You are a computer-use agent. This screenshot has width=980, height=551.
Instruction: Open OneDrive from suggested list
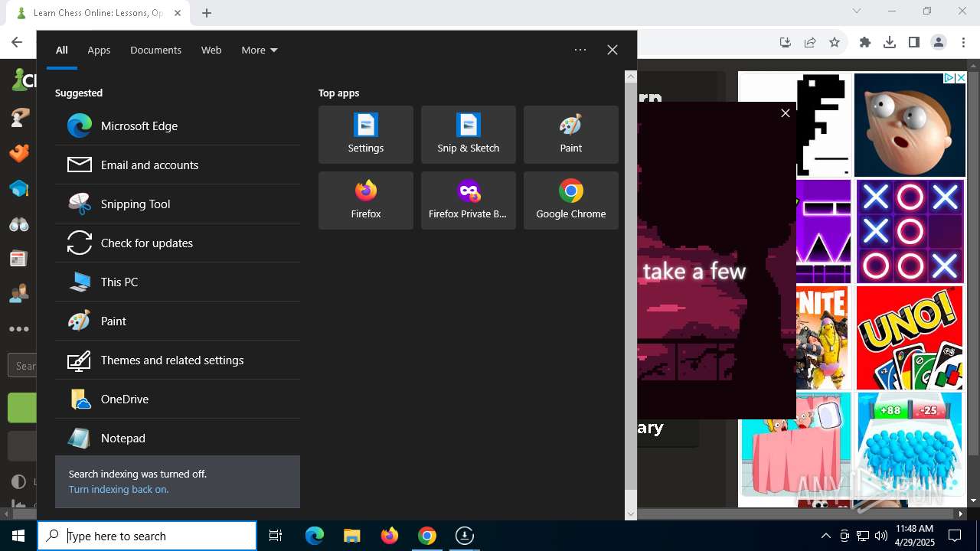178,399
